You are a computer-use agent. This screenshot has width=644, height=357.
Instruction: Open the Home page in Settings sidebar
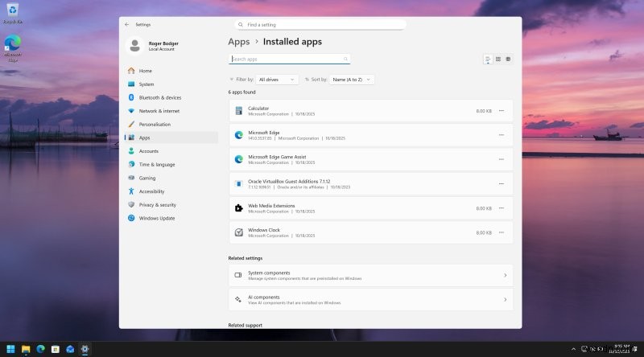(x=171, y=71)
